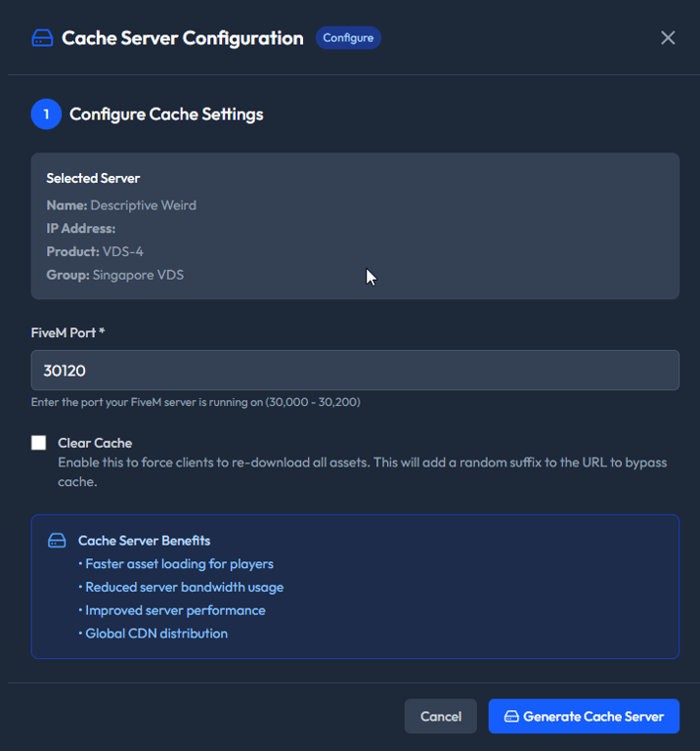Click the Faster asset loading bullet
The image size is (700, 751).
click(x=178, y=564)
